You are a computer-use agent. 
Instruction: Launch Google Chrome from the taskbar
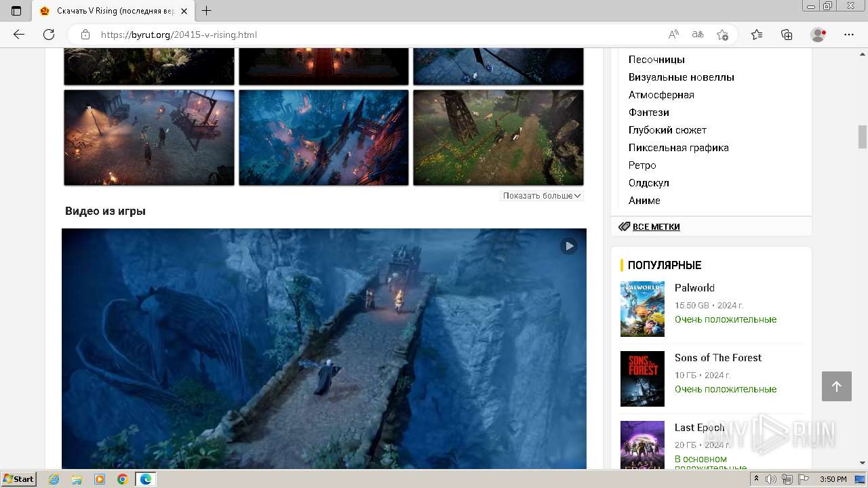coord(122,479)
